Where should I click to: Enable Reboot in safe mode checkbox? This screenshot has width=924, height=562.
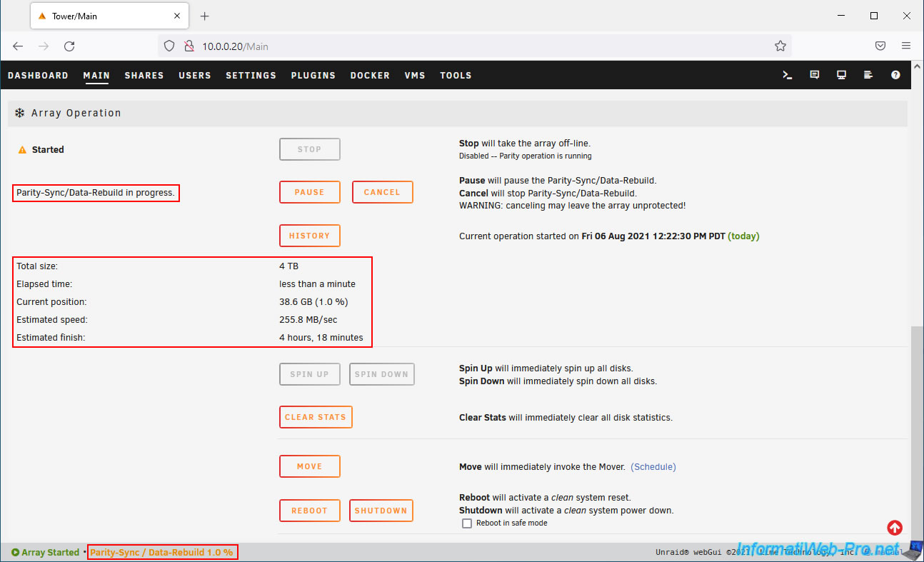(467, 523)
